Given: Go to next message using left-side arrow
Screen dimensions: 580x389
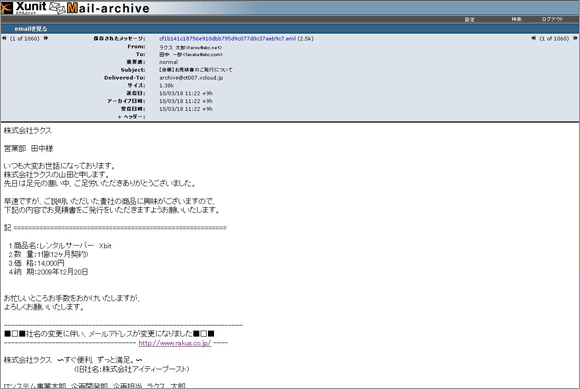Looking at the screenshot, I should pos(46,38).
